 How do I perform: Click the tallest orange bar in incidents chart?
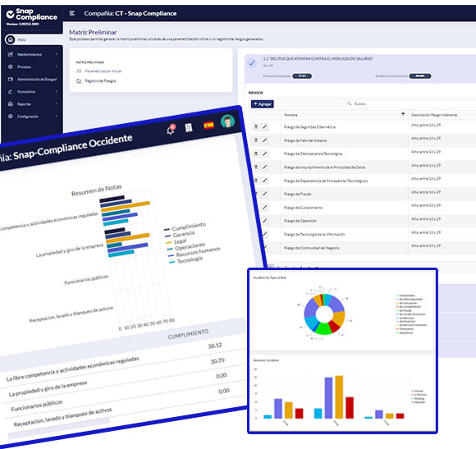point(339,397)
